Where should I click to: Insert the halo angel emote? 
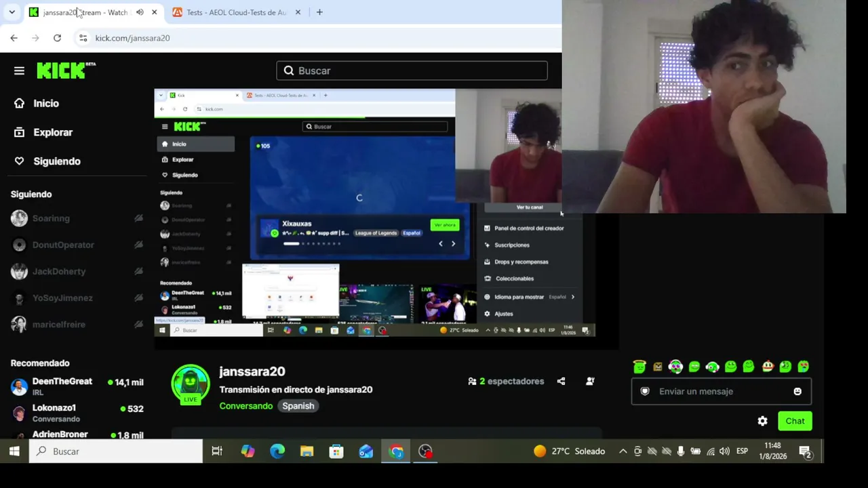639,367
